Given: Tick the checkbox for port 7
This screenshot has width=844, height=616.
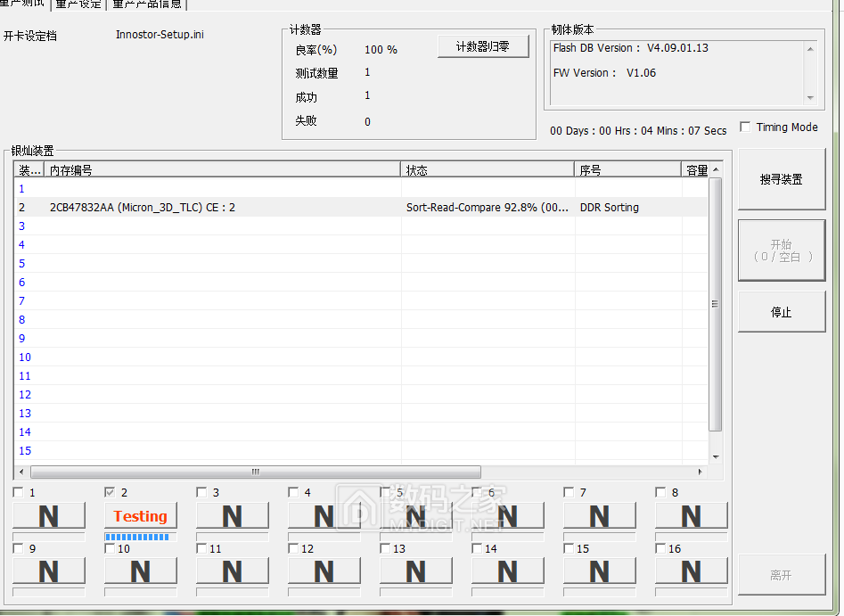Looking at the screenshot, I should tap(569, 492).
